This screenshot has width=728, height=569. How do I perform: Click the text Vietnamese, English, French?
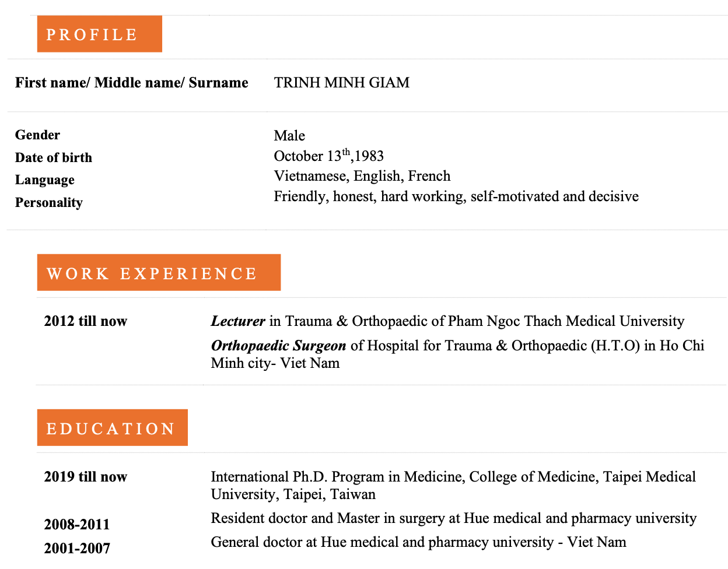pyautogui.click(x=362, y=176)
